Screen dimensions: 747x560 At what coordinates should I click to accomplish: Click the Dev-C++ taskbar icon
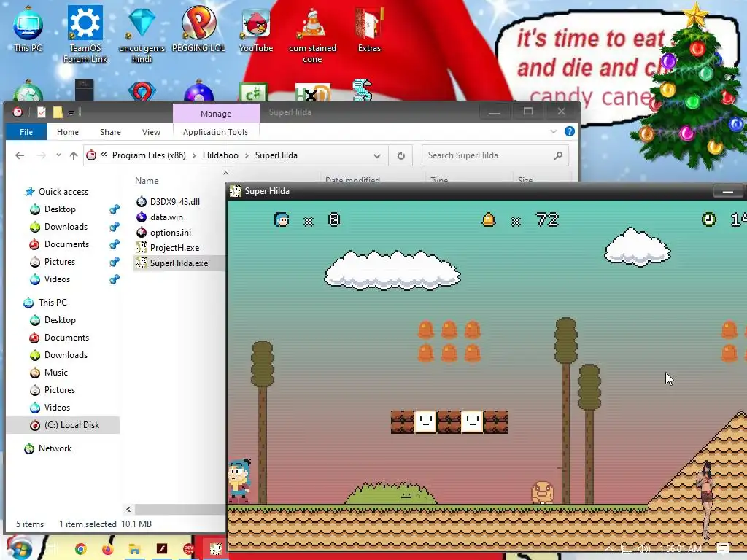coord(189,549)
